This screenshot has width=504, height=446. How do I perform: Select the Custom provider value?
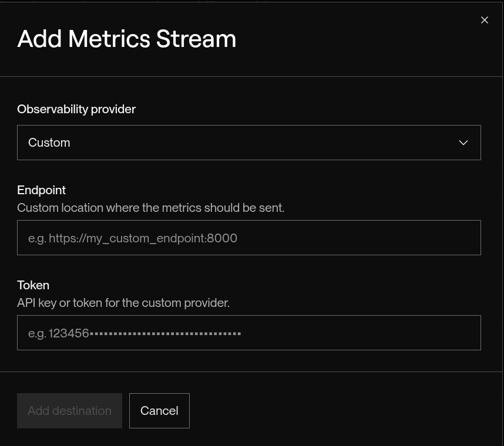49,142
